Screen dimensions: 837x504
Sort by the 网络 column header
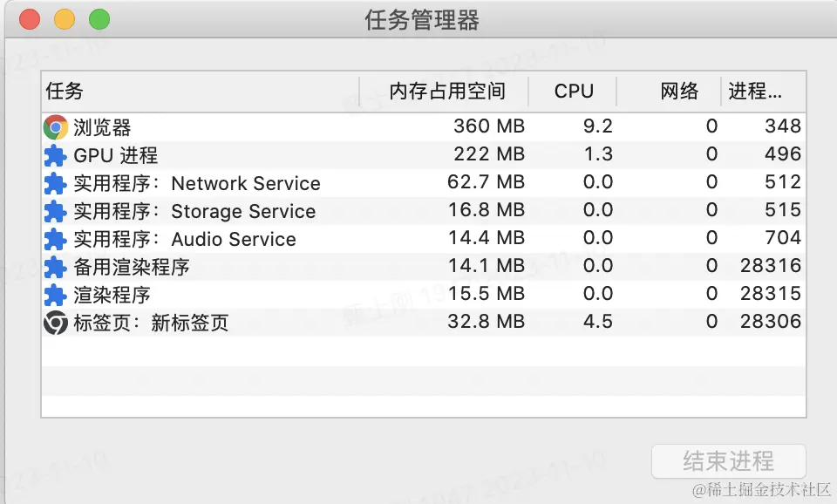click(679, 92)
